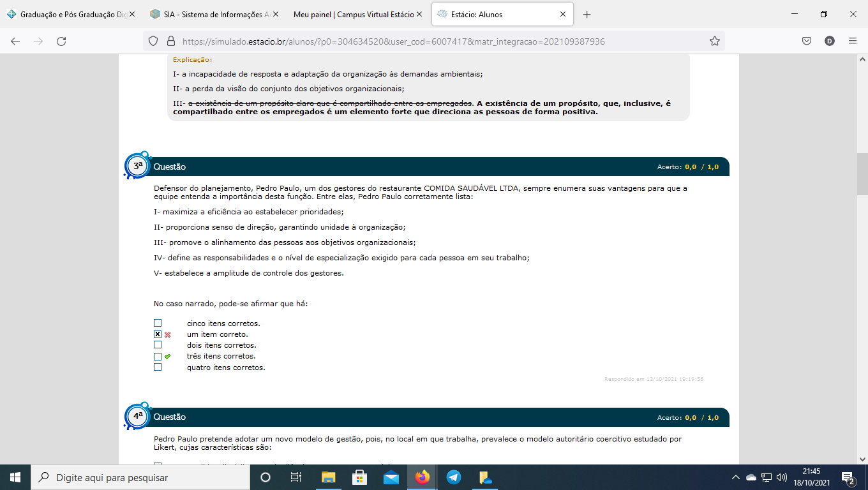Screen dimensions: 868x490
Task: Select the Estácio: Alunos tab
Action: [502, 14]
